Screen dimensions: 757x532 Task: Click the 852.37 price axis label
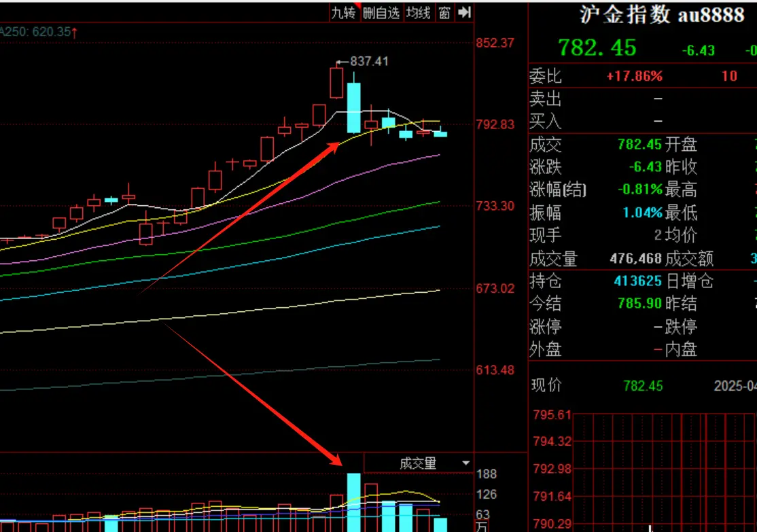pos(495,43)
